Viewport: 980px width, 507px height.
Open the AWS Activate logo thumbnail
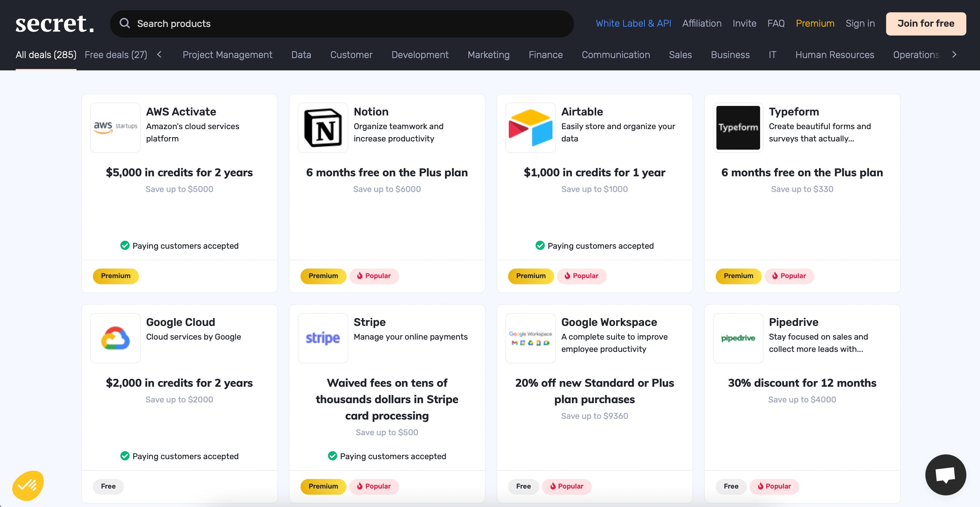tap(115, 127)
